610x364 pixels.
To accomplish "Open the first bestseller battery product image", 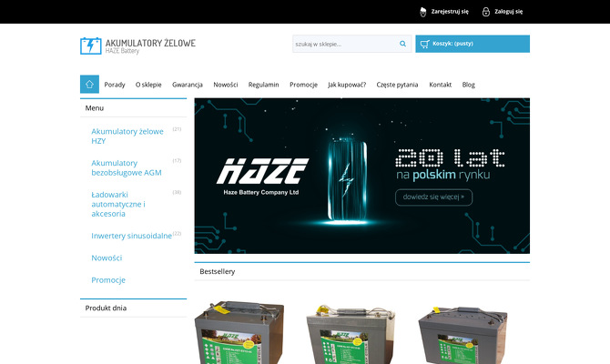I will click(x=239, y=332).
